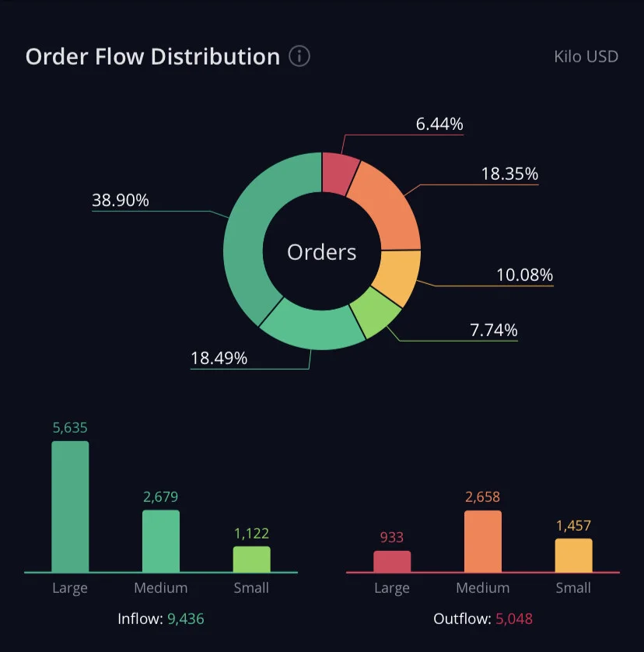Click the Large outflow bar showing 933
Viewport: 644px width, 652px height.
(x=392, y=561)
